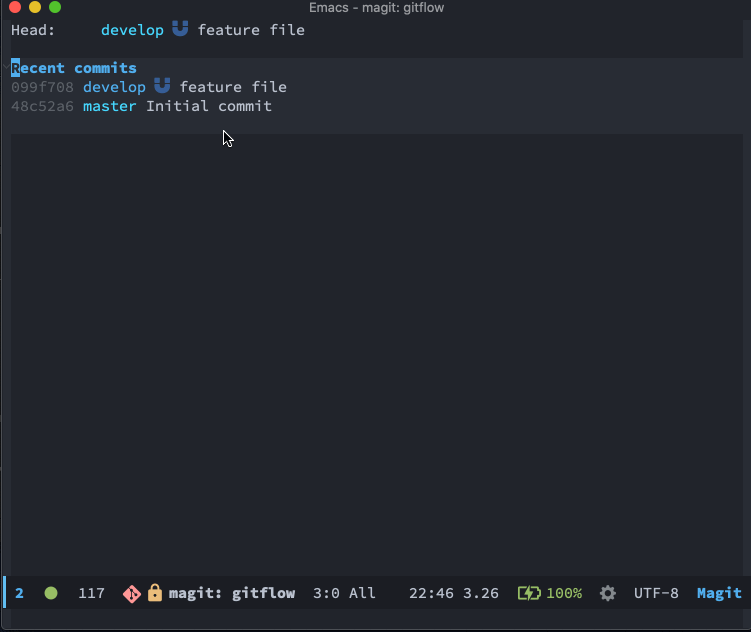Screen dimensions: 751x632
Task: Click the fold arrow left of Recent commits
Action: [x=6, y=68]
